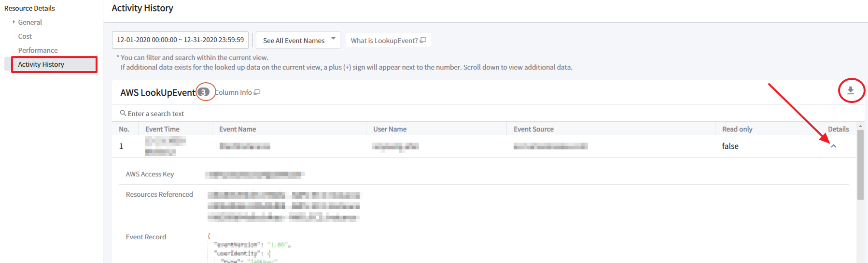Viewport: 868px width, 263px height.
Task: Go to the Cost section
Action: pyautogui.click(x=25, y=36)
